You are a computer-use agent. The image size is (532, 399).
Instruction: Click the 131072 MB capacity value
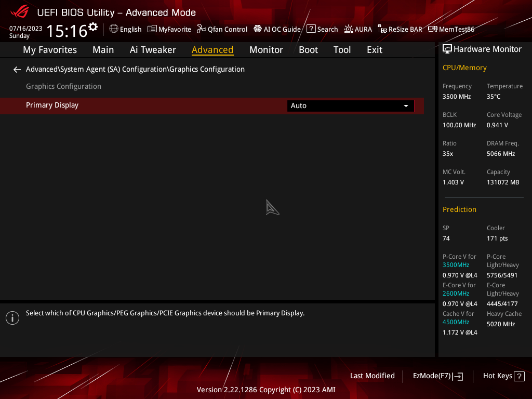point(503,182)
